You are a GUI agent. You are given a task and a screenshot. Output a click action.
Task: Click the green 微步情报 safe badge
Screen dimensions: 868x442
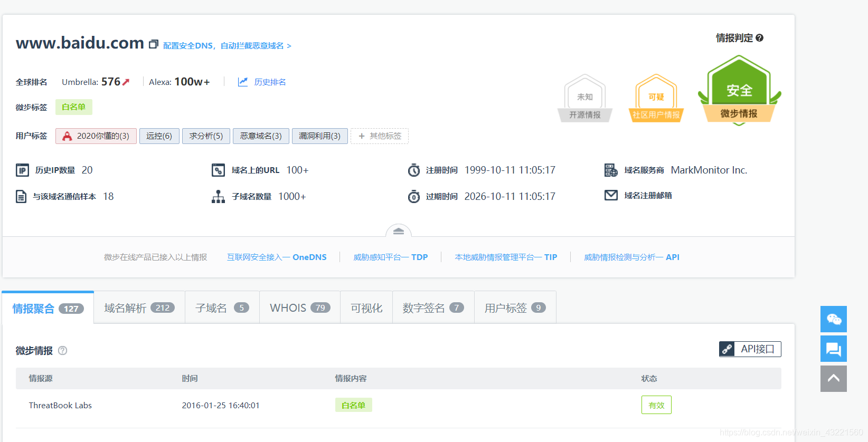(x=739, y=90)
